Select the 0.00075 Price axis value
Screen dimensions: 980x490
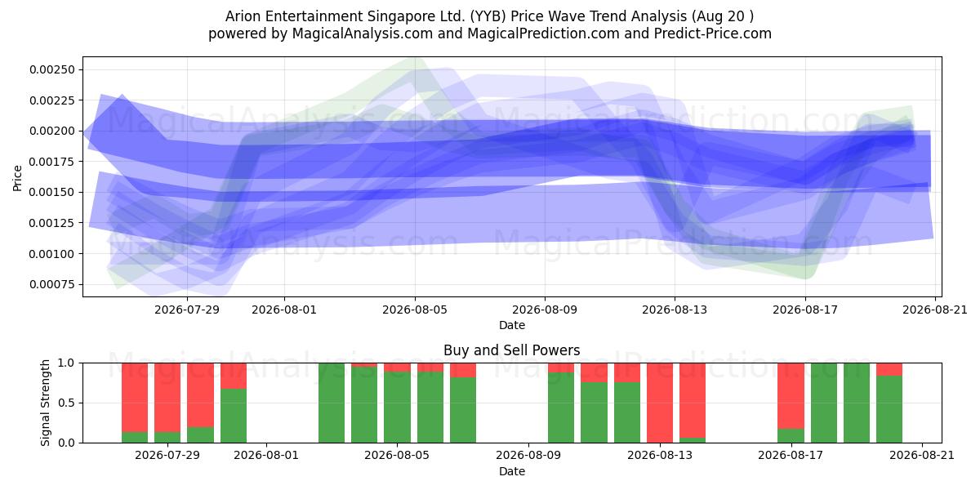point(52,284)
